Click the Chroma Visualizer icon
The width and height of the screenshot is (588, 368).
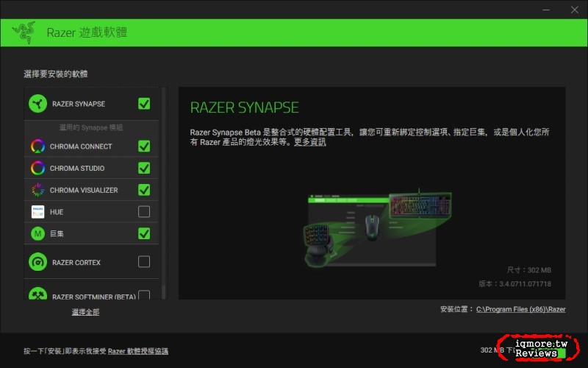(x=38, y=190)
